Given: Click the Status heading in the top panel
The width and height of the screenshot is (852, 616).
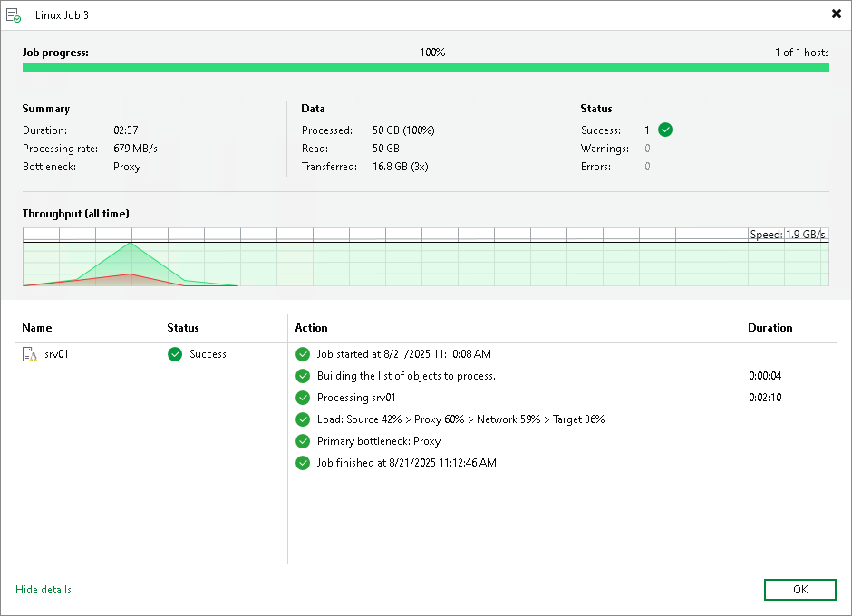Looking at the screenshot, I should click(596, 109).
